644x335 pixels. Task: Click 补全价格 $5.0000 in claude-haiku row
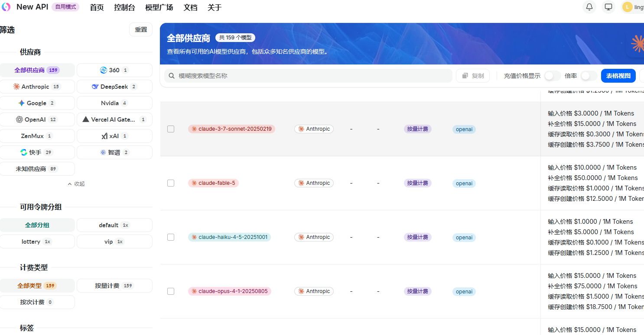click(591, 232)
